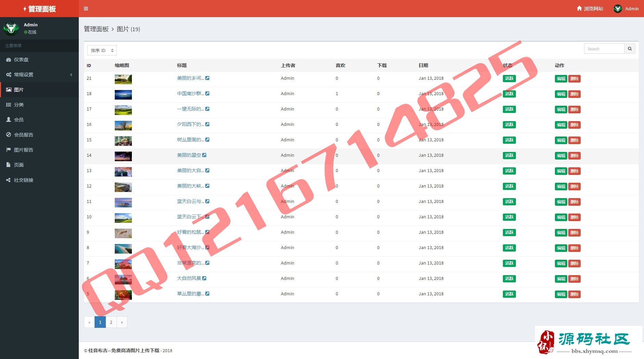Open external link icon for 一望无际的

coord(207,109)
